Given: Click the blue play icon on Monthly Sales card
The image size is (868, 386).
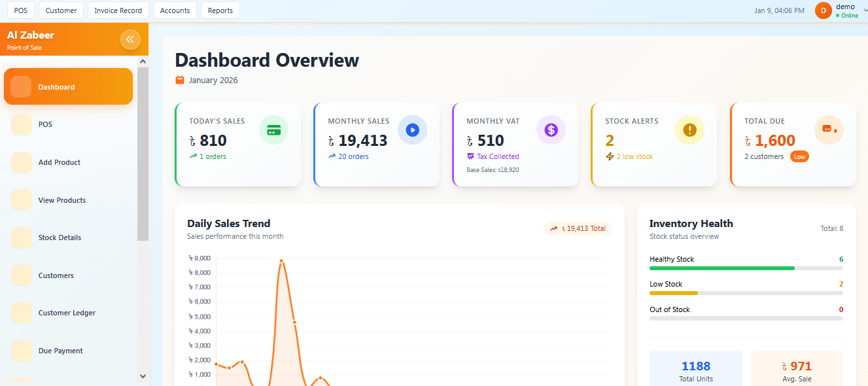Looking at the screenshot, I should tap(412, 130).
